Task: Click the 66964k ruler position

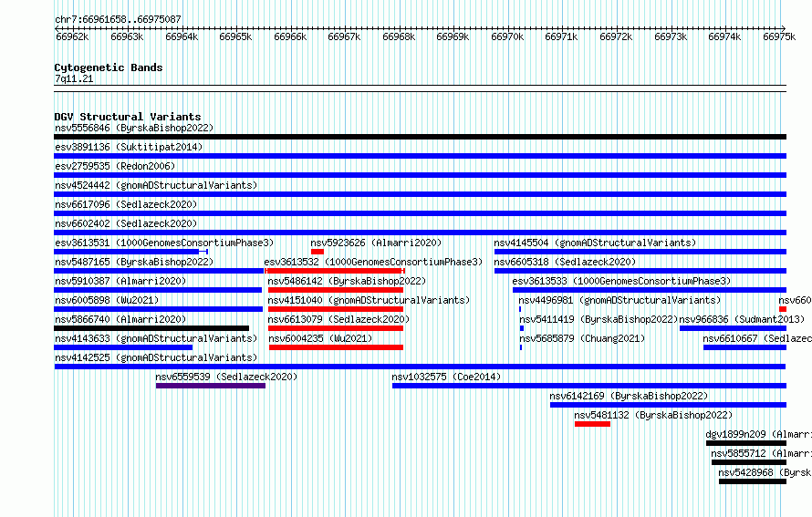Action: pos(182,36)
